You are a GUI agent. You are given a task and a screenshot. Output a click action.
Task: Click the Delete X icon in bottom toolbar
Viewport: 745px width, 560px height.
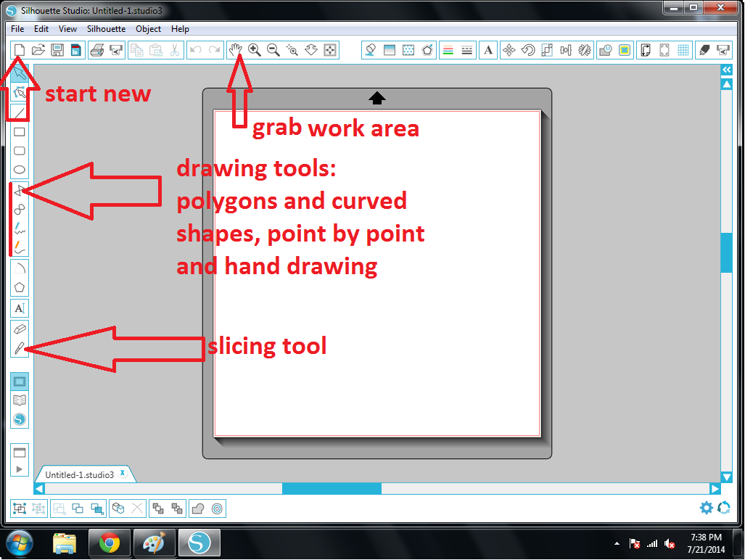(137, 508)
